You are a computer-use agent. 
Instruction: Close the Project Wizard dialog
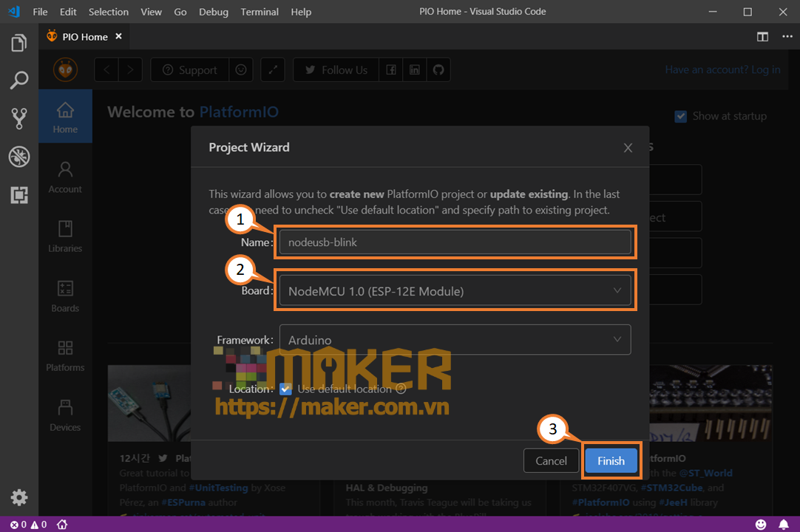coord(628,148)
